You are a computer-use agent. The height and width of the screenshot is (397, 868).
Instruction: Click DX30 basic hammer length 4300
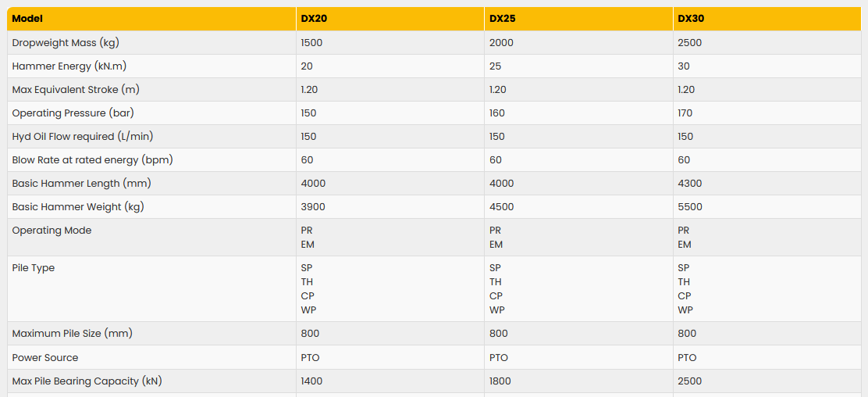pos(690,184)
